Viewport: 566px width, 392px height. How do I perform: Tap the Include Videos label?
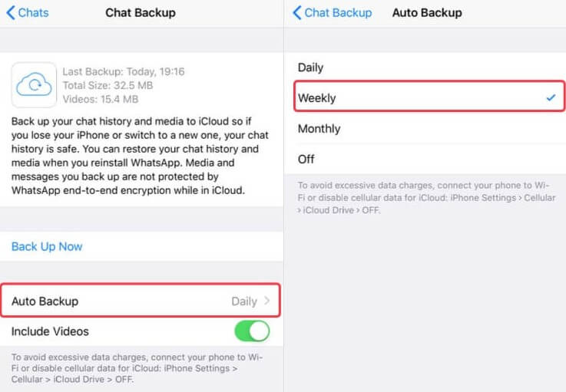point(50,331)
